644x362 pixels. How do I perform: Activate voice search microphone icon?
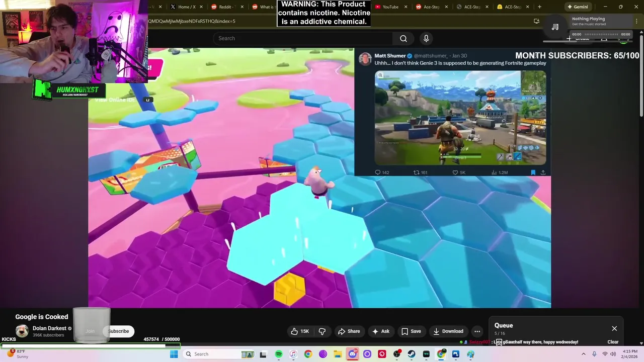click(426, 38)
